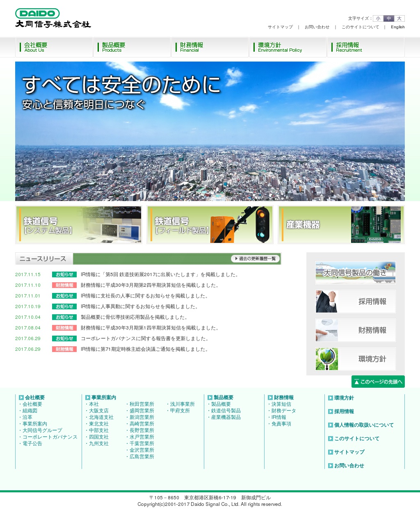Open 鉄道信号 システム製品 banner
Viewport: 420px width, 519px height.
click(79, 225)
